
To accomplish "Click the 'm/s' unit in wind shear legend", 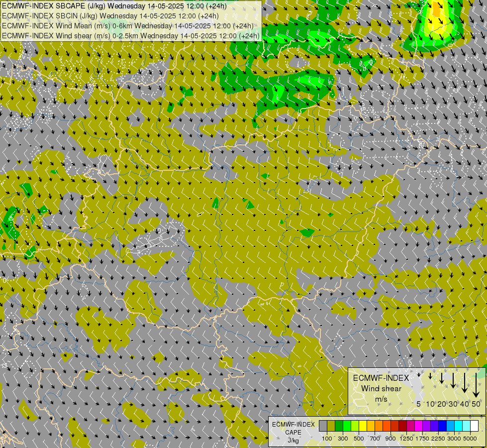I will [381, 399].
